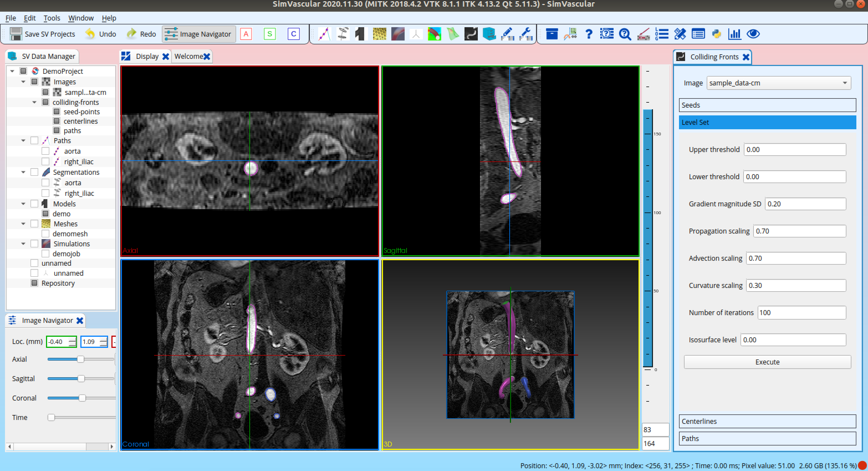Open the Help question mark icon
868x471 pixels.
coord(589,34)
